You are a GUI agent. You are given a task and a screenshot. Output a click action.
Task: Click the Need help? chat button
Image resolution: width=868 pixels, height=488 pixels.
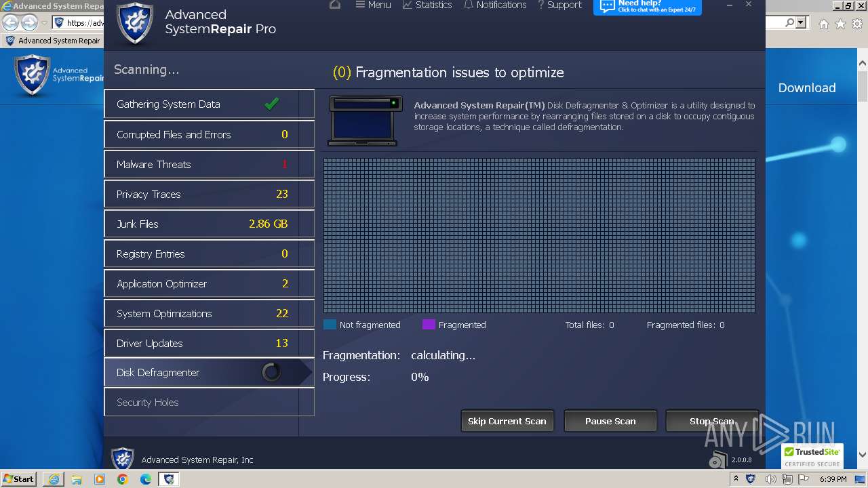coord(648,6)
